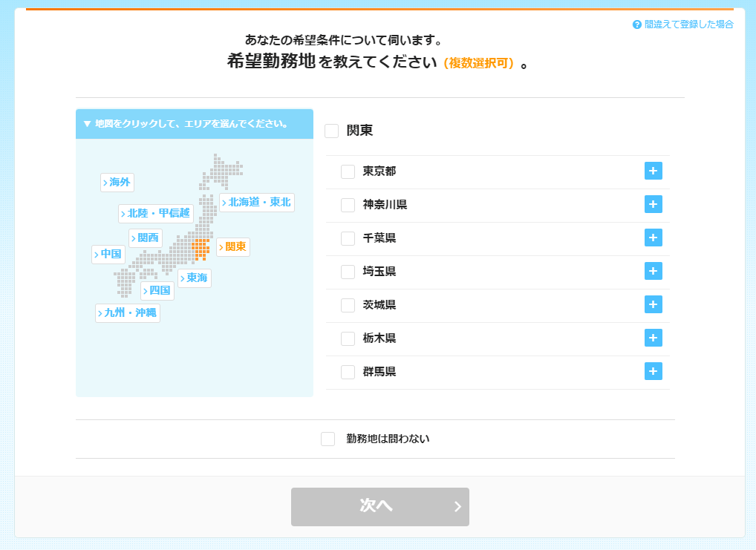Select the 北海道・東北 area on map
756x550 pixels.
tap(257, 203)
